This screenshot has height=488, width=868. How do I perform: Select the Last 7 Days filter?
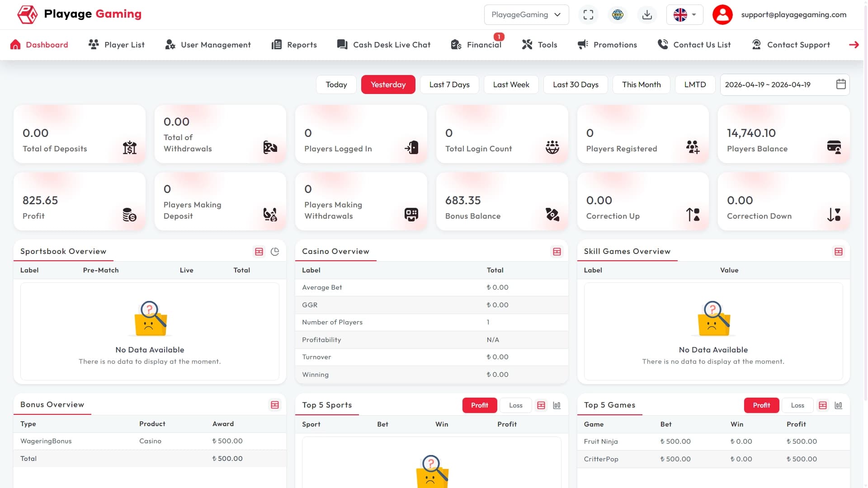(x=449, y=84)
